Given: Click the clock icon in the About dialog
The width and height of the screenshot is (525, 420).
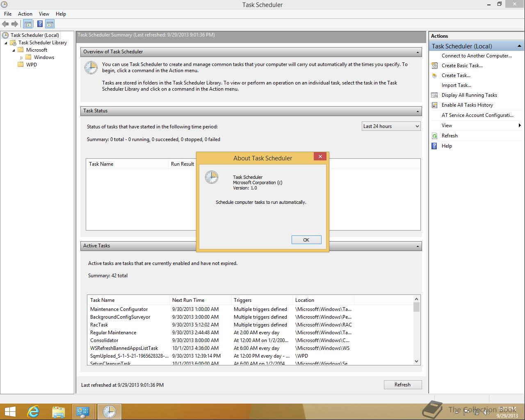Looking at the screenshot, I should click(x=212, y=177).
